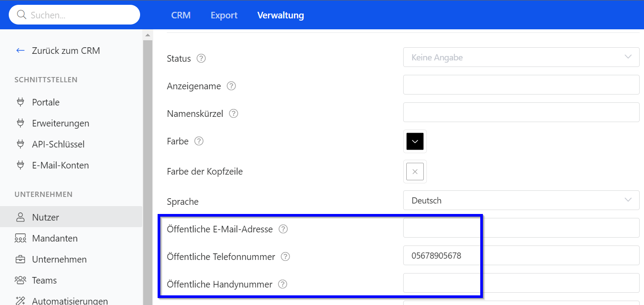Viewport: 644px width, 305px height.
Task: Click help icon for Öffentliche Handynummer
Action: click(x=283, y=284)
